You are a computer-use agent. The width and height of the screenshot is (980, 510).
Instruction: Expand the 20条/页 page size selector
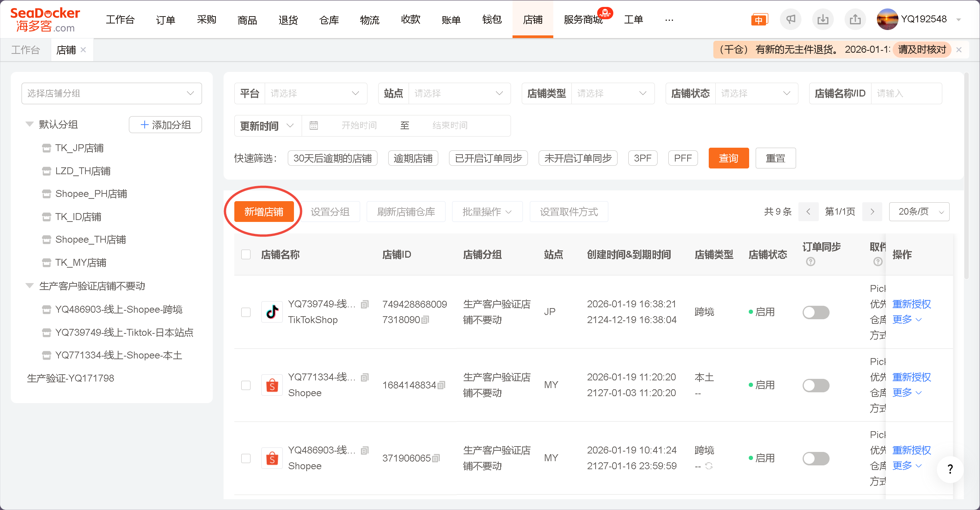(x=919, y=212)
